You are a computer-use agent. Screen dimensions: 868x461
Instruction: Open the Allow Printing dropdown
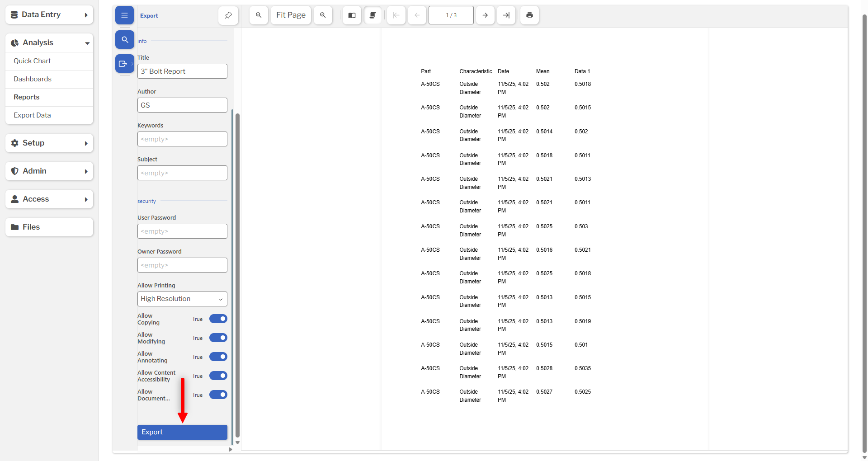coord(182,299)
